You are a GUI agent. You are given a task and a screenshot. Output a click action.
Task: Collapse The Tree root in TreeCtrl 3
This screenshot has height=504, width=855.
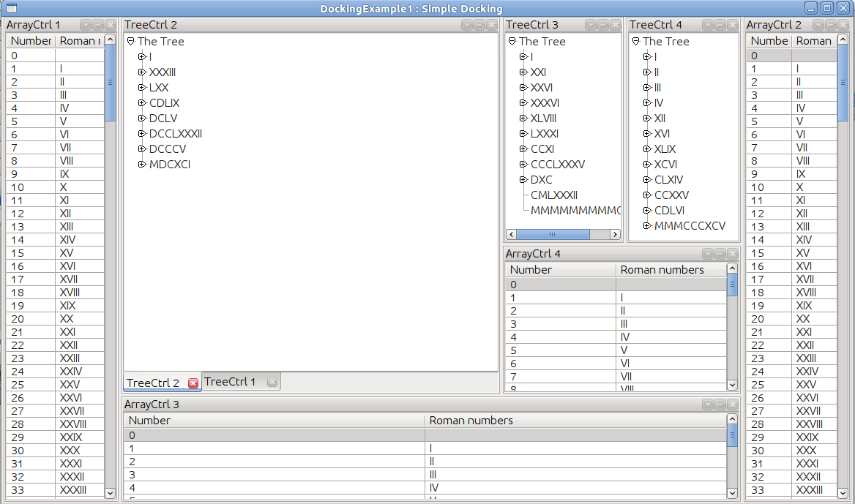pos(512,42)
